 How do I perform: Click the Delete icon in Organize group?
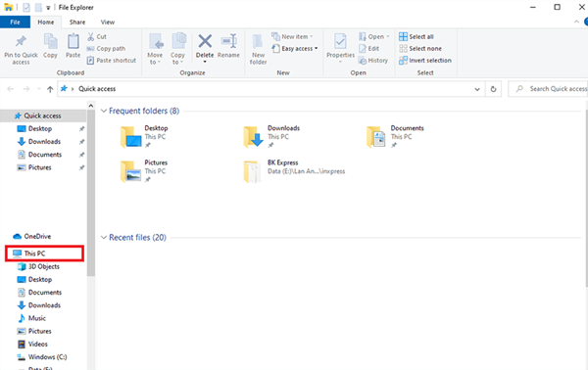pyautogui.click(x=205, y=41)
